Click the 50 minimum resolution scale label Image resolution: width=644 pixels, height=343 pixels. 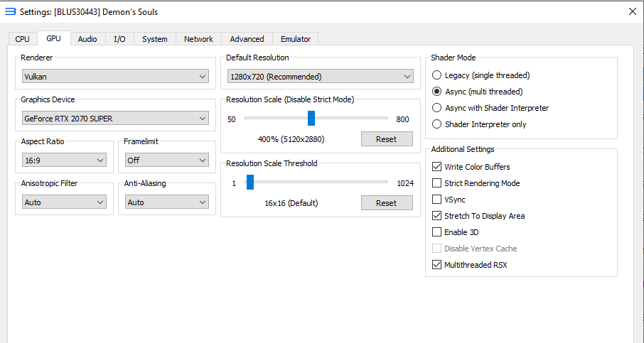pos(232,119)
